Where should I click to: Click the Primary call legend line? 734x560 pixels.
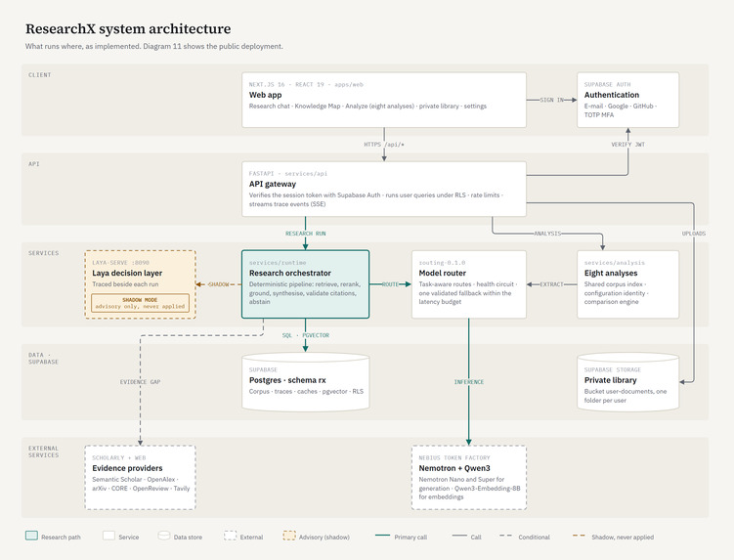[382, 536]
